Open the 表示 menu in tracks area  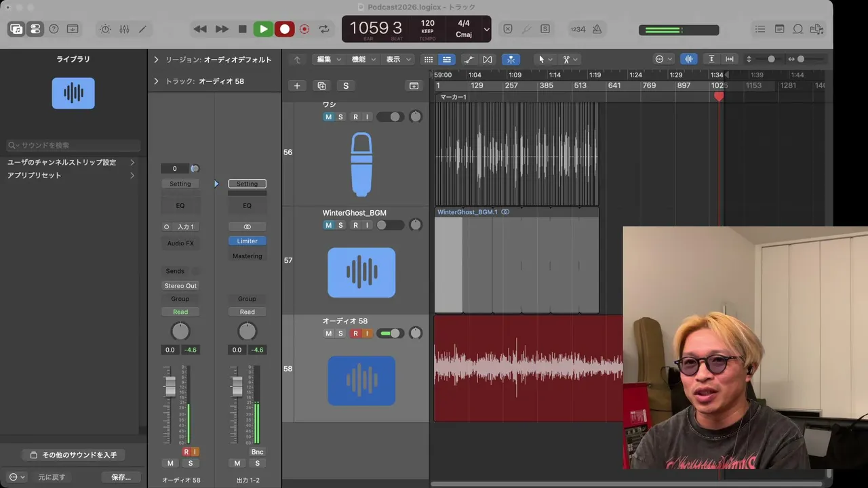398,60
